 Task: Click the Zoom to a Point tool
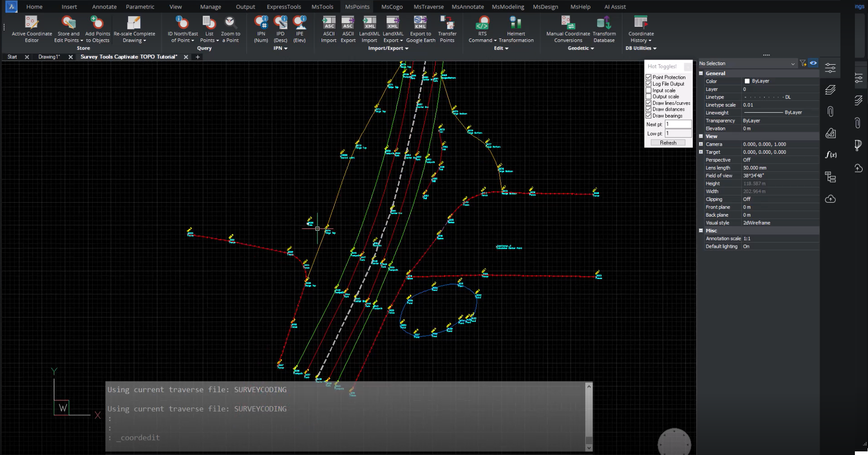230,28
